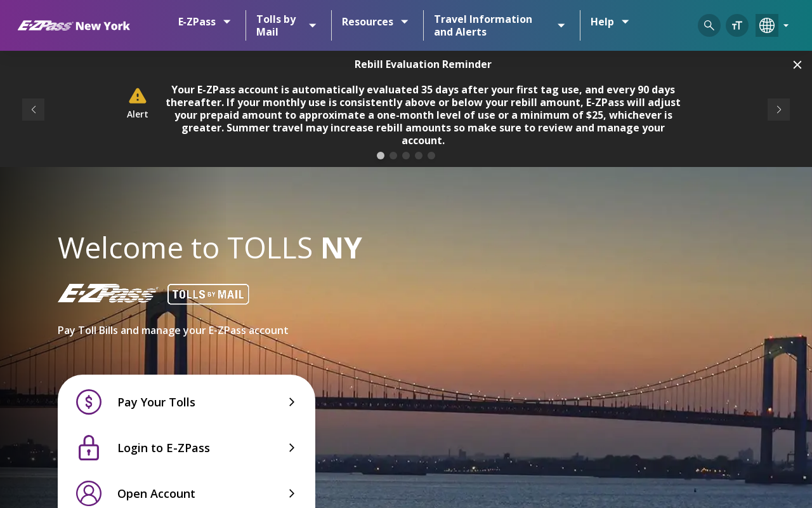The width and height of the screenshot is (812, 508).
Task: Expand the E-ZPass menu arrow
Action: (x=226, y=22)
